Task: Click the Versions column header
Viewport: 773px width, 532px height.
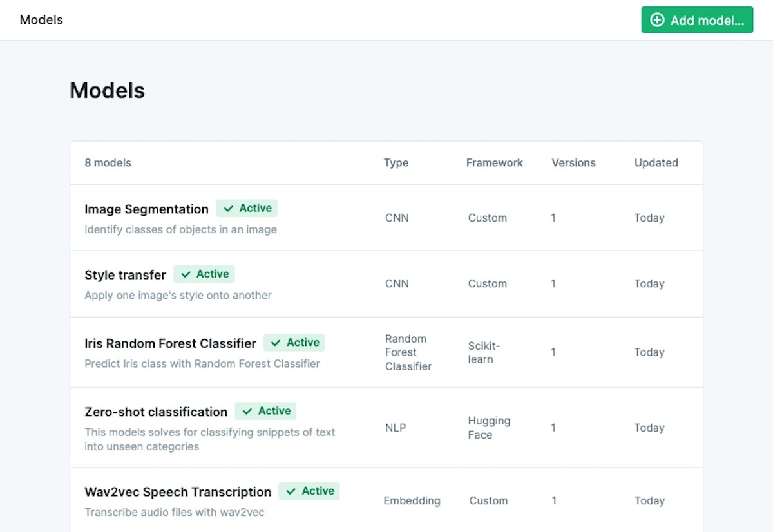Action: tap(574, 163)
